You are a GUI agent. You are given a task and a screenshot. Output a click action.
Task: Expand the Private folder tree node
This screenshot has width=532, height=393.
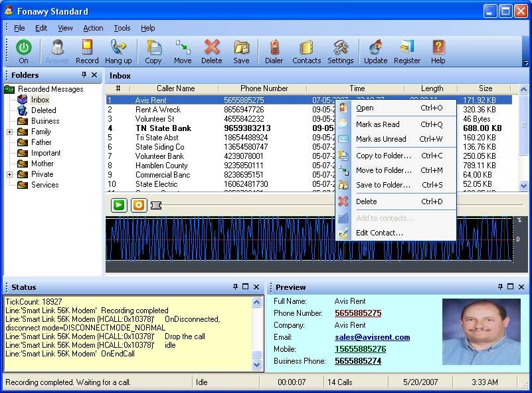[10, 174]
